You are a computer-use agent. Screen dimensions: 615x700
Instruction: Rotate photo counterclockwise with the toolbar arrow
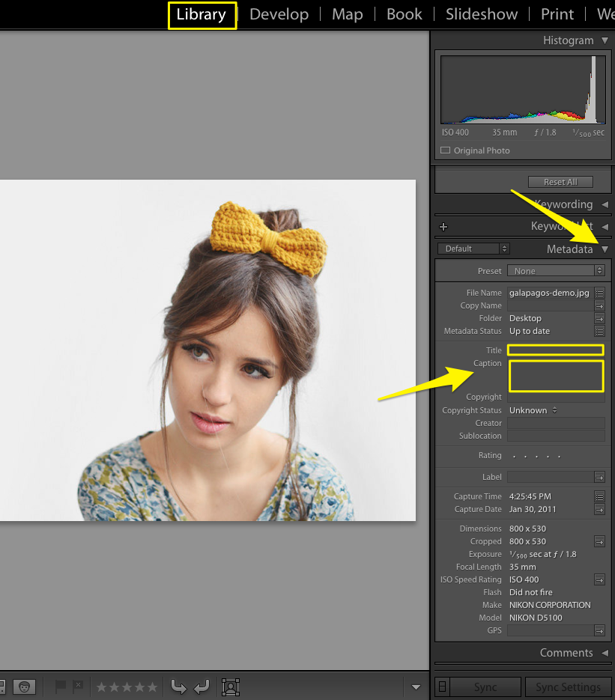178,686
